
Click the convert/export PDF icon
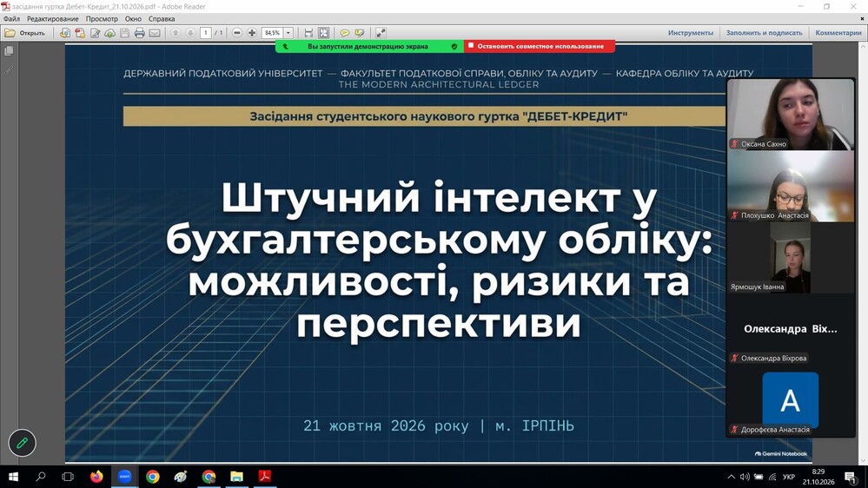click(80, 33)
